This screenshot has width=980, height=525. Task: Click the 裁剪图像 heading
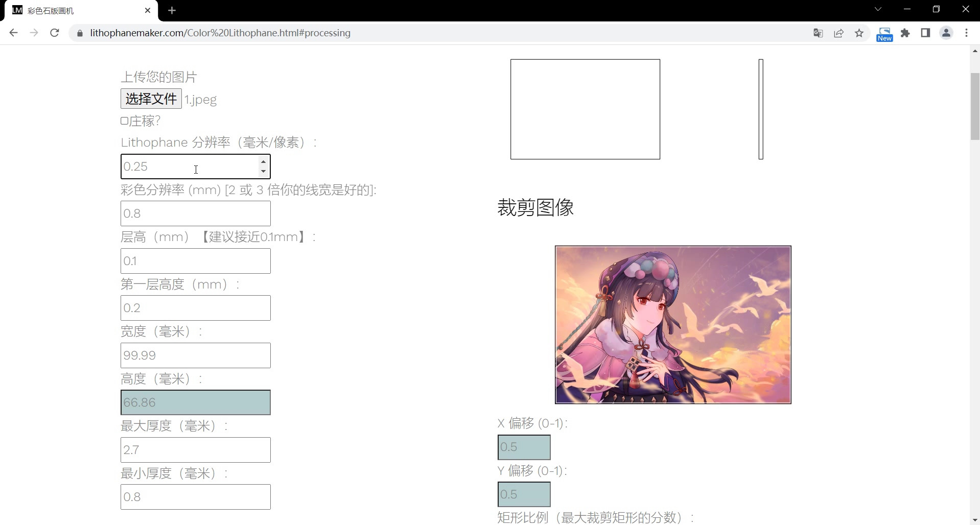pos(535,207)
